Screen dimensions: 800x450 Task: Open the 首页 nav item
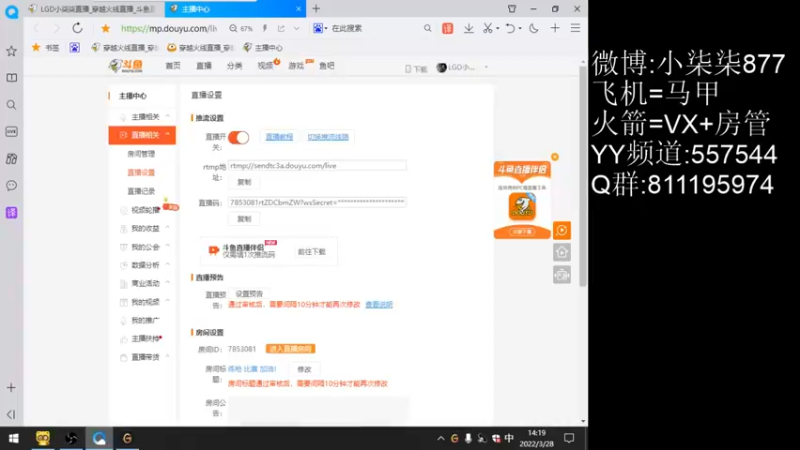pos(173,66)
